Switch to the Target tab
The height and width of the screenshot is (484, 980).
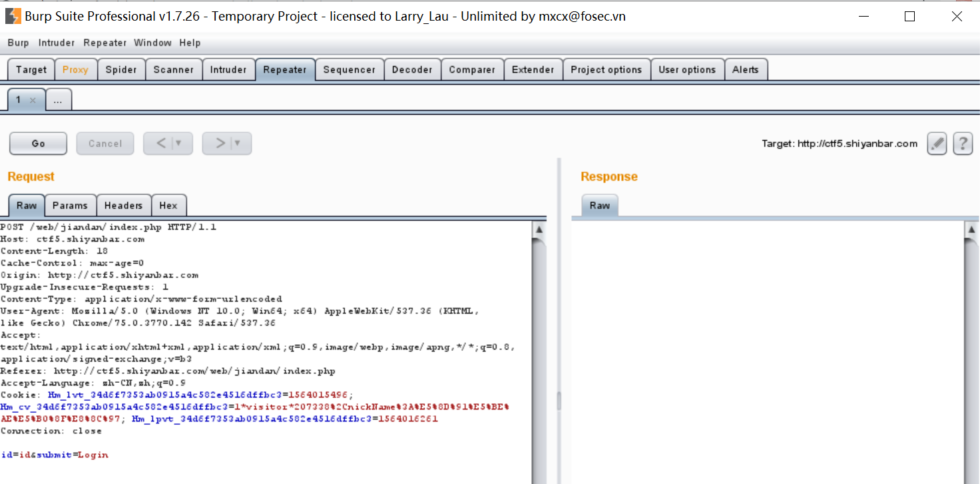coord(31,69)
